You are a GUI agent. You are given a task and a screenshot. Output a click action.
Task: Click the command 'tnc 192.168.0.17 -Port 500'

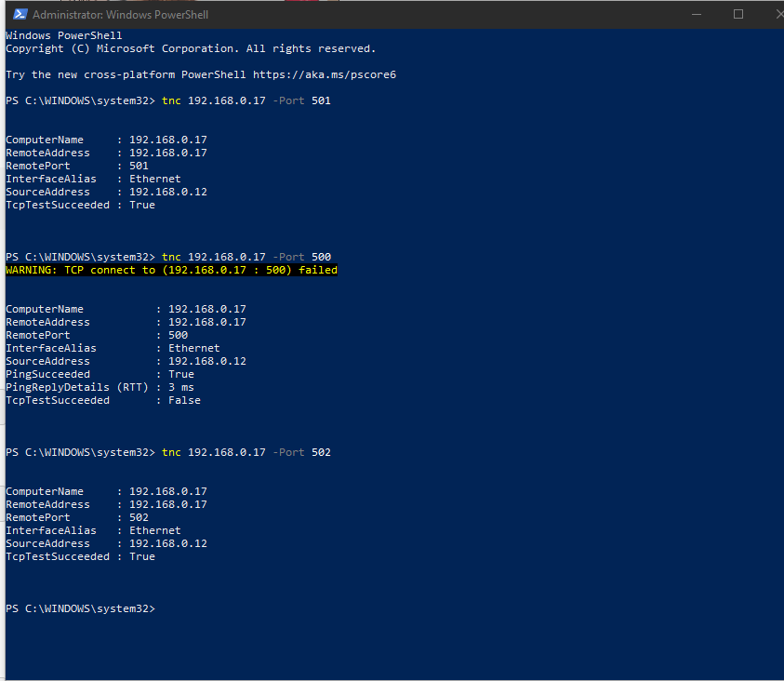point(246,257)
